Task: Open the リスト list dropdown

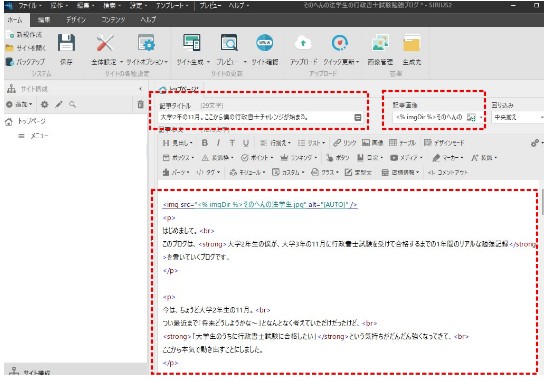Action: click(311, 143)
